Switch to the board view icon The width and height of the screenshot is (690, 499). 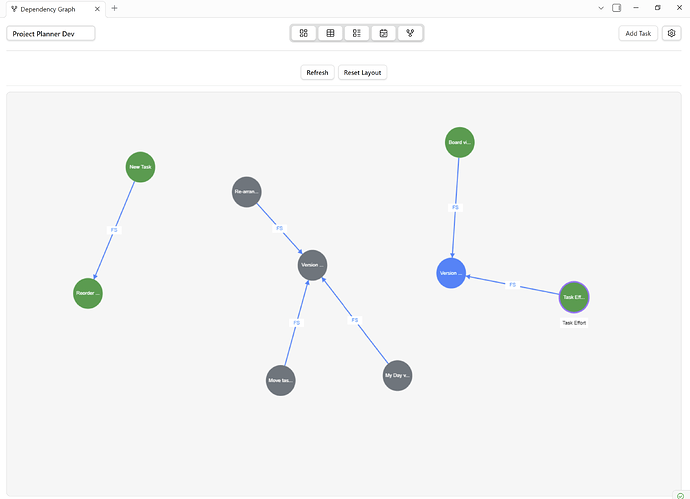[304, 33]
